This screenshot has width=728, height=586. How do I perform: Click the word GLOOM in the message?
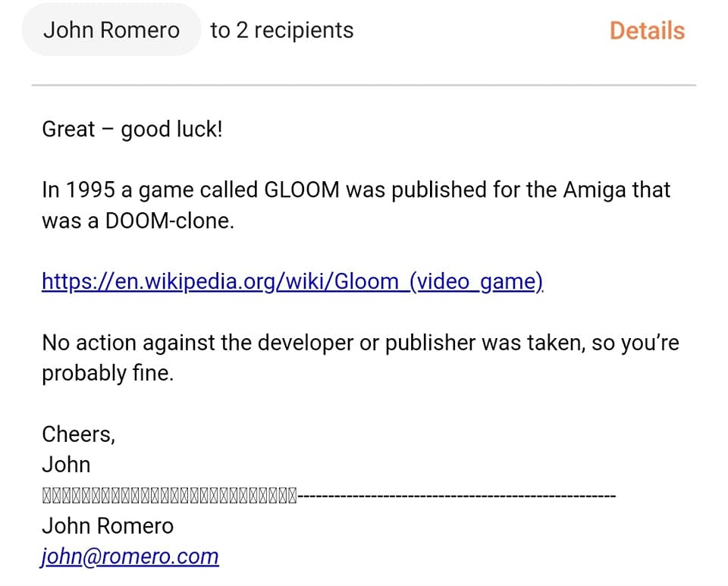tap(302, 190)
